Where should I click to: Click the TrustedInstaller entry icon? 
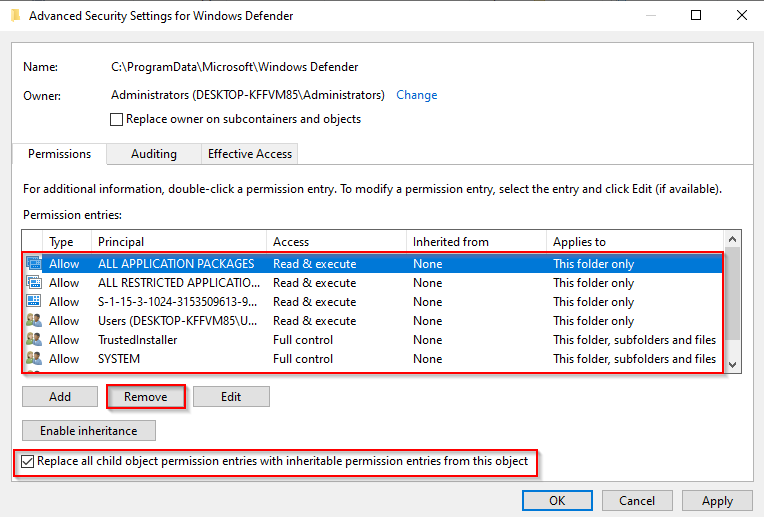(34, 340)
